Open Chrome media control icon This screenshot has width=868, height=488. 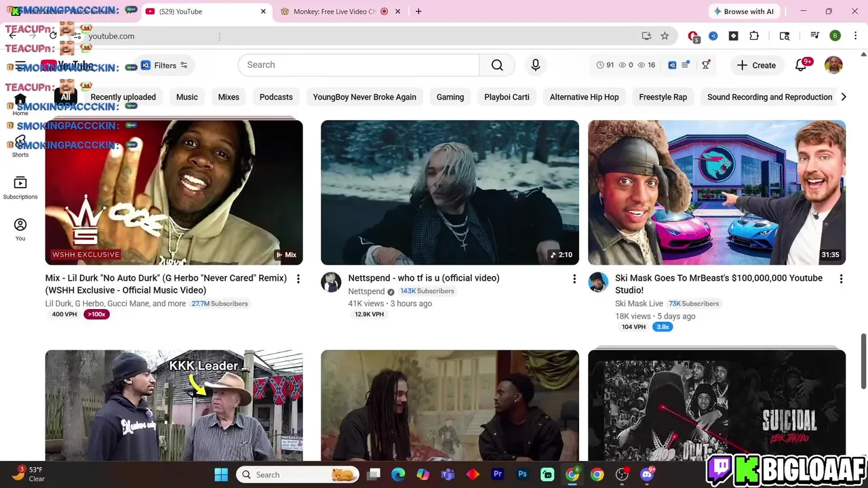point(815,36)
